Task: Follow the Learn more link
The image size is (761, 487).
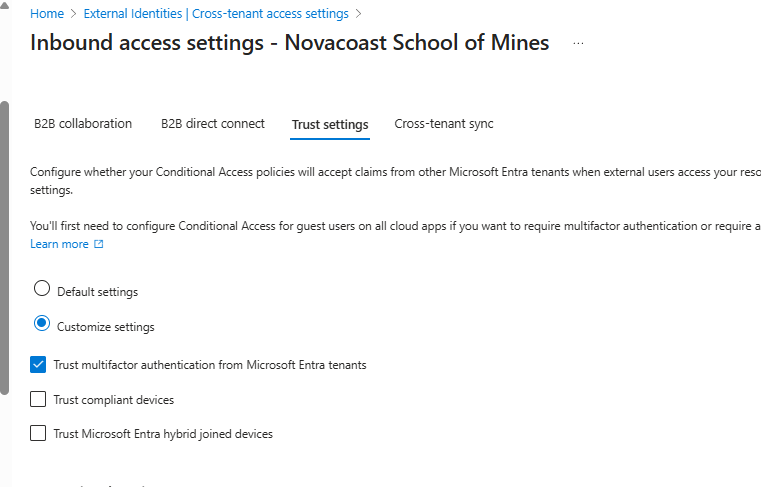Action: pyautogui.click(x=59, y=244)
